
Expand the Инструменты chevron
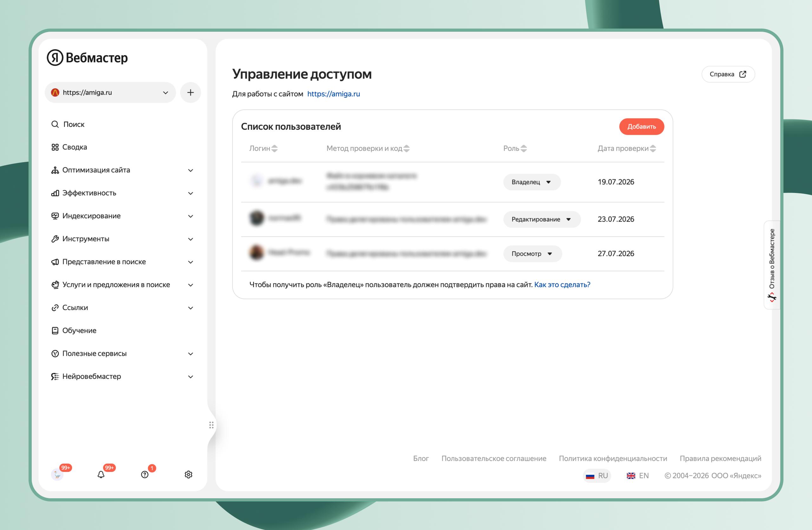pos(191,239)
